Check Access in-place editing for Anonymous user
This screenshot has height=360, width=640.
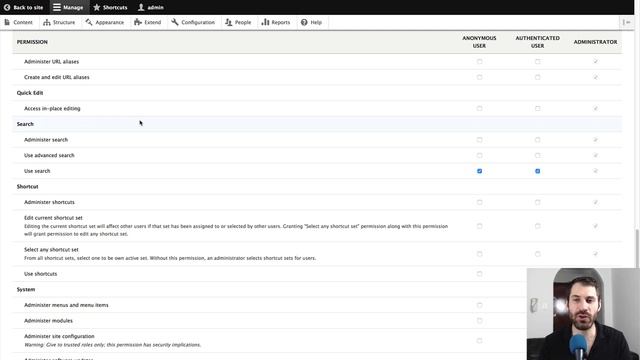click(x=480, y=109)
